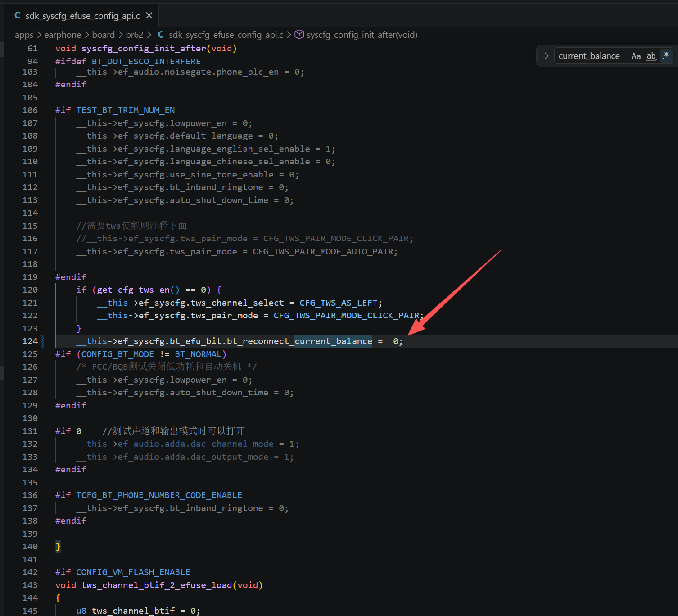Click language_english_sel_enable on line 109
The width and height of the screenshot is (678, 616).
(240, 149)
